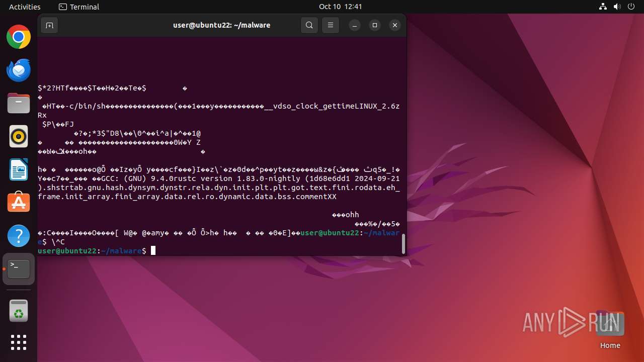Click the terminal title user@ubuntu22: ~/malware

[221, 25]
